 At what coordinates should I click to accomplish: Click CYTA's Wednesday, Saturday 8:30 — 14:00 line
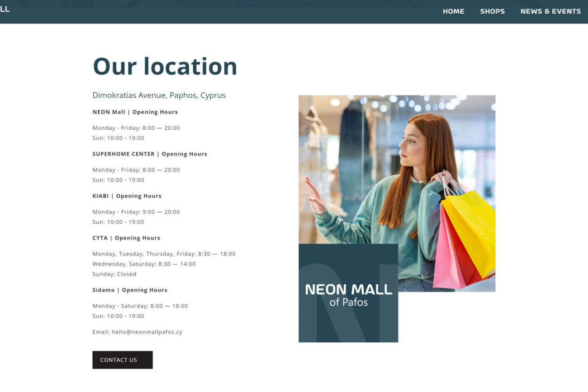coord(144,264)
